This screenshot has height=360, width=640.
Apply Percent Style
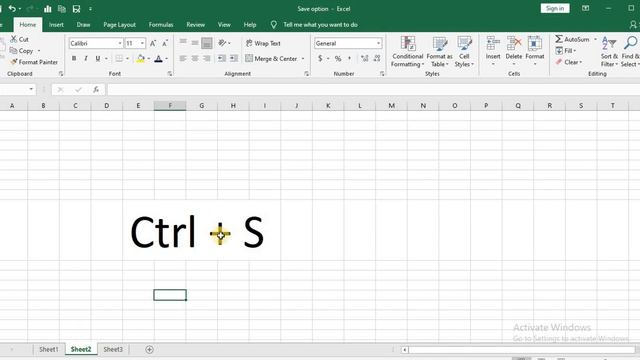[x=338, y=59]
